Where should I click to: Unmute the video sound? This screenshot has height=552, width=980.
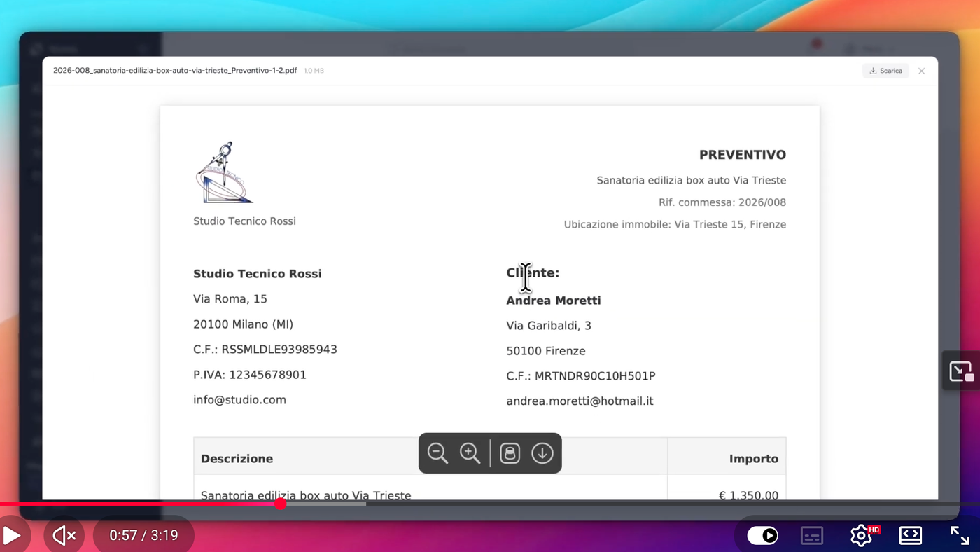(64, 536)
